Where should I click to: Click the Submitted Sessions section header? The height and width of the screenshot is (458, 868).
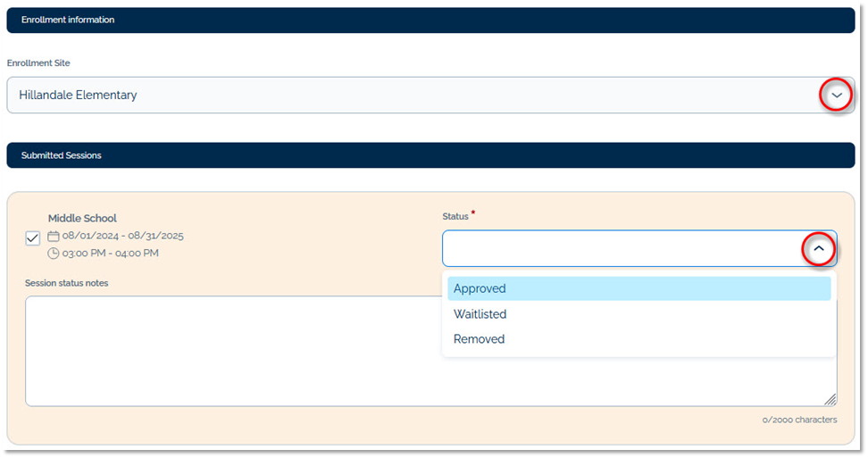[62, 155]
